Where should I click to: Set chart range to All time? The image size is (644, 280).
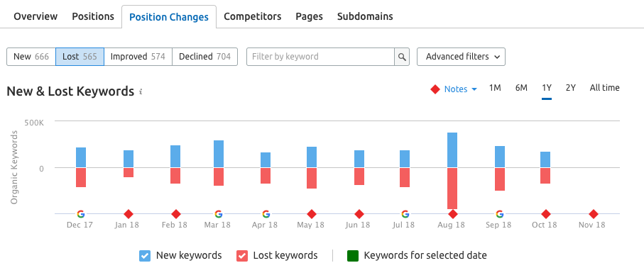pos(604,88)
